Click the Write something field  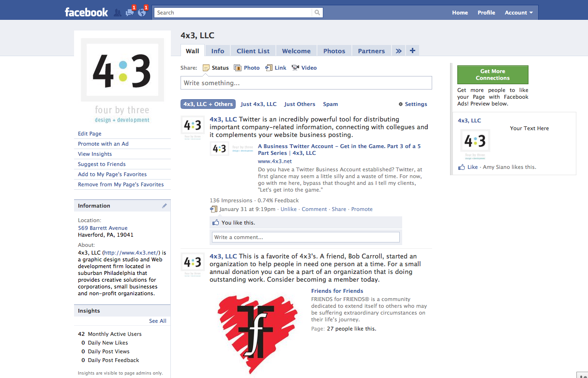pos(306,83)
